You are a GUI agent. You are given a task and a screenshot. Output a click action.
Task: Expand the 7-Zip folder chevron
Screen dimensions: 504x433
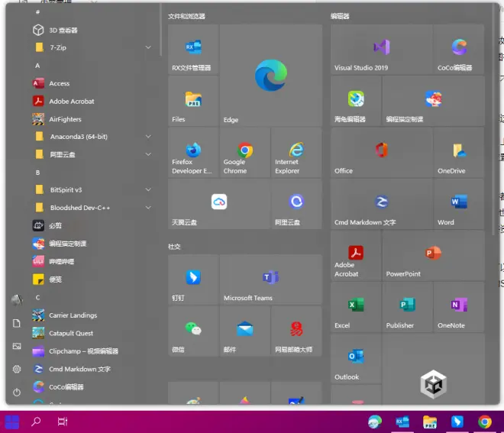click(148, 47)
